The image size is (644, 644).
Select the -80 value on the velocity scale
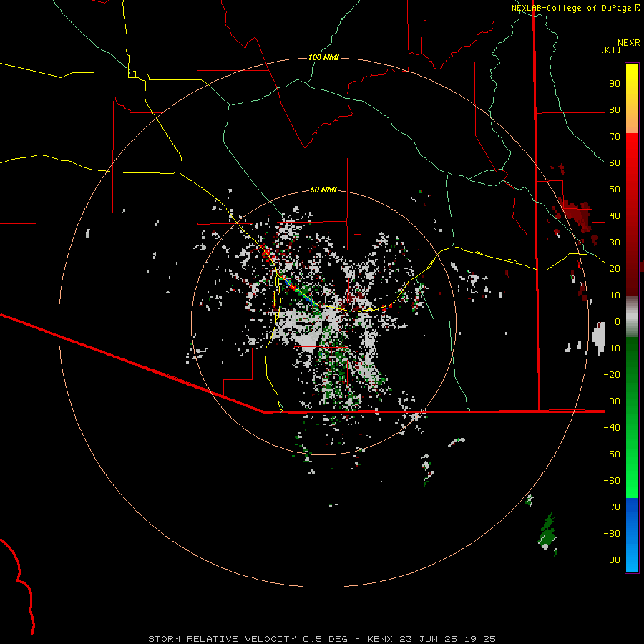[612, 534]
